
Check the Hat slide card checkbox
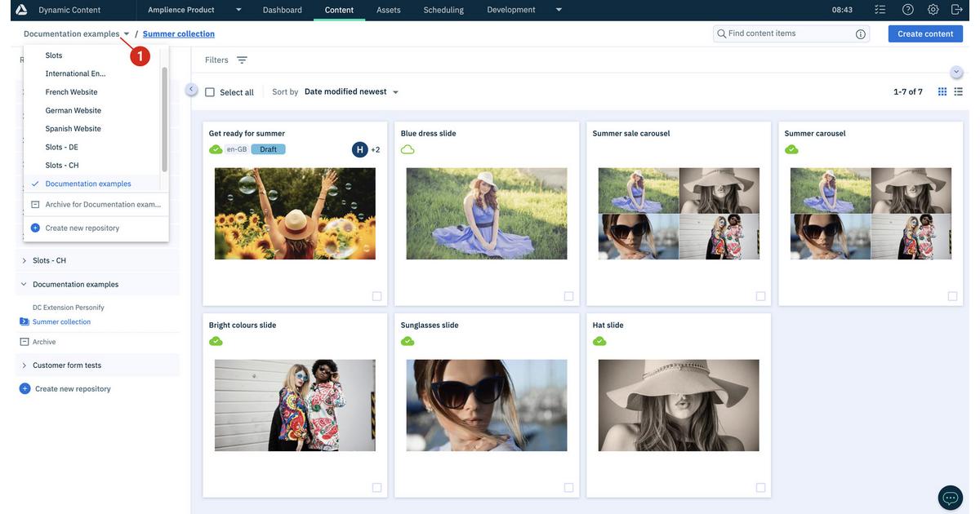(x=760, y=488)
